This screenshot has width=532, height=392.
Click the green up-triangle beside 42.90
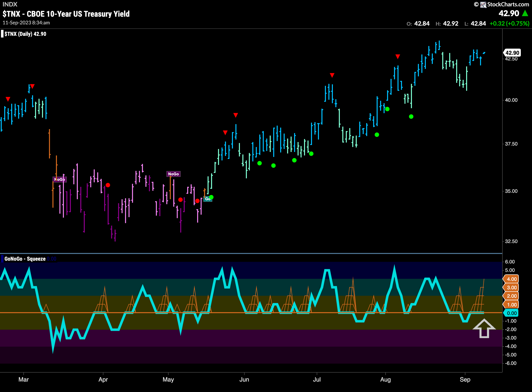(525, 13)
